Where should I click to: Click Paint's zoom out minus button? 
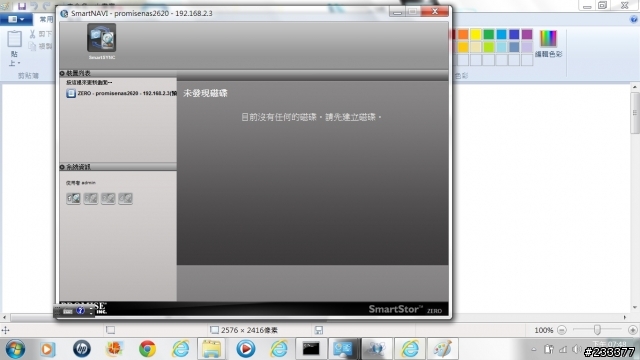click(x=562, y=330)
